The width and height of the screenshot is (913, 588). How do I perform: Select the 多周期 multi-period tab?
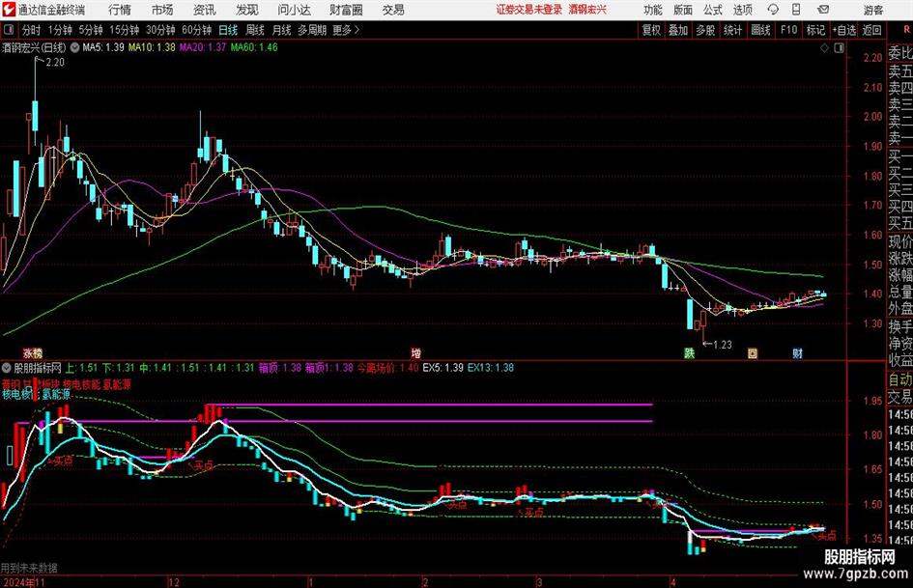pyautogui.click(x=312, y=30)
